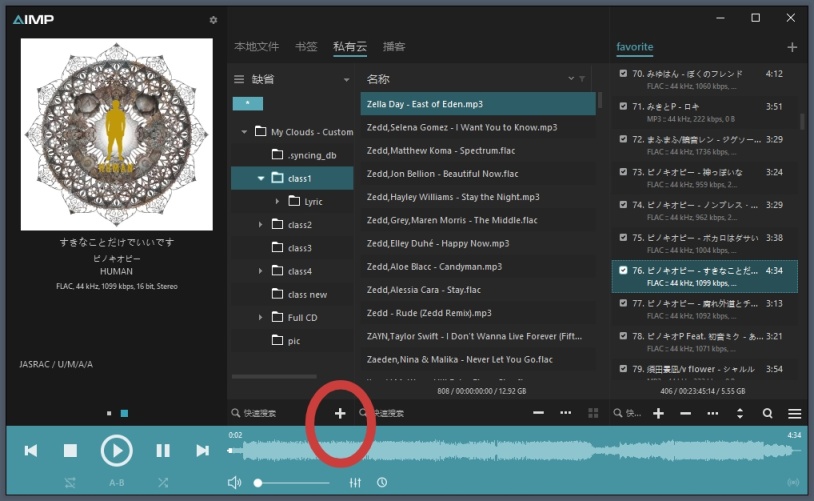The width and height of the screenshot is (814, 501).
Task: Pause the current track
Action: (x=163, y=451)
